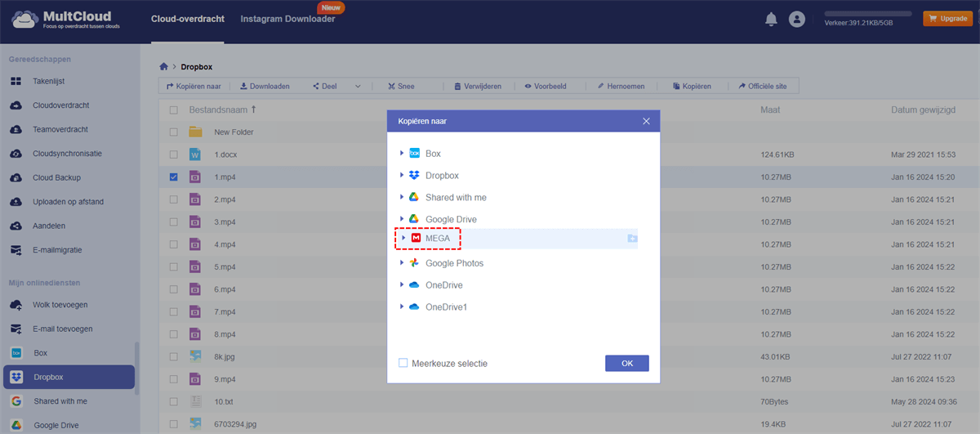This screenshot has height=434, width=980.
Task: Check the 10.txt row checkbox
Action: (x=173, y=401)
